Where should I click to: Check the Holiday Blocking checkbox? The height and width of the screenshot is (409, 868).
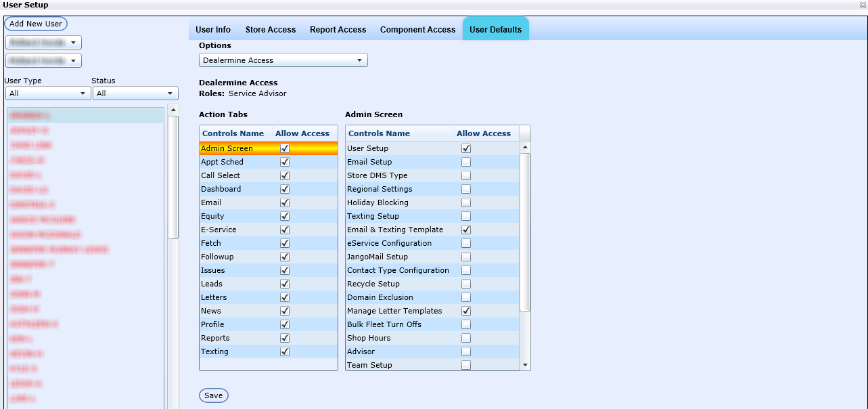point(466,202)
